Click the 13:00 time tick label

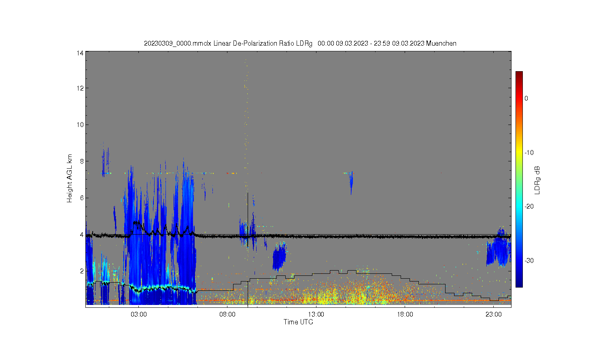(x=316, y=314)
